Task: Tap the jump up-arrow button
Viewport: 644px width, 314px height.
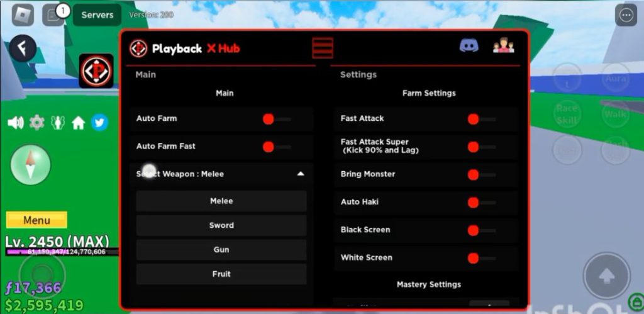Action: tap(607, 276)
